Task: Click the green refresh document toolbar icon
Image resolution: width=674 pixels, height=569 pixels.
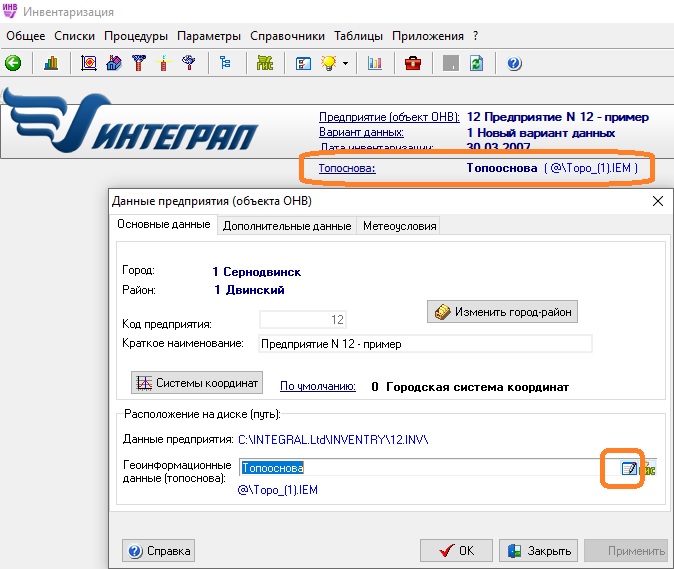Action: (x=477, y=63)
